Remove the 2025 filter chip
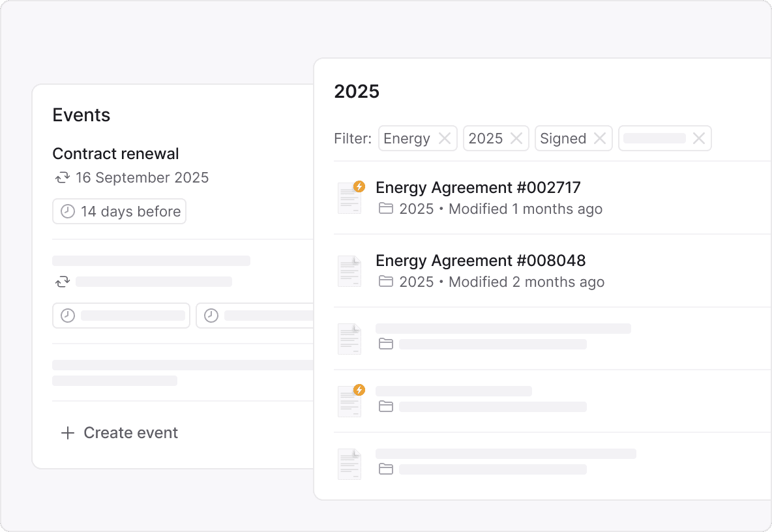 (516, 138)
